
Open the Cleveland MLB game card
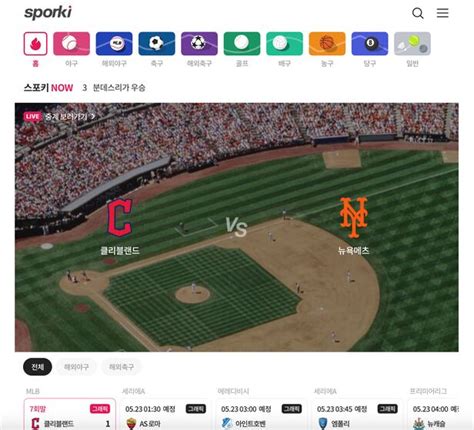[70, 414]
